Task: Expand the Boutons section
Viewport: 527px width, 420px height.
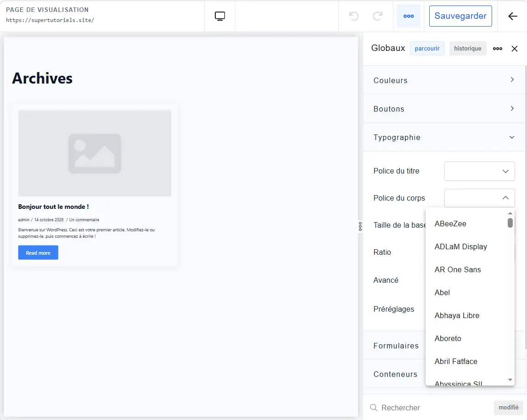Action: click(x=444, y=108)
